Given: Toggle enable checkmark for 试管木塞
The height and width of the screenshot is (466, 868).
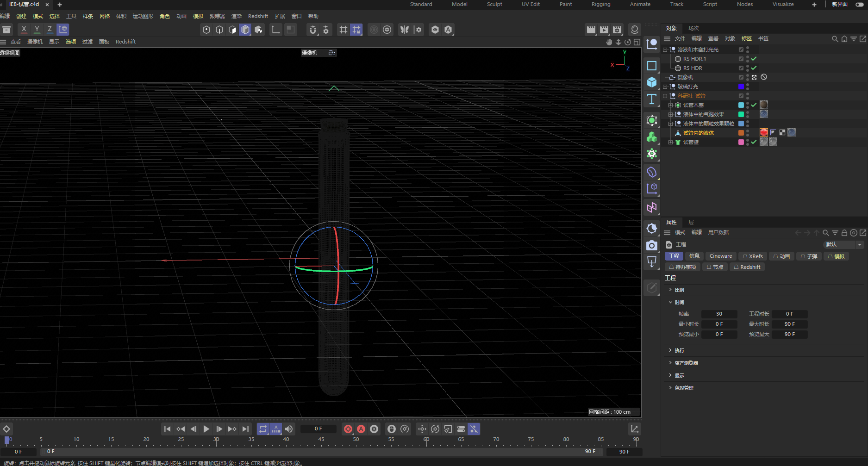Looking at the screenshot, I should point(754,105).
